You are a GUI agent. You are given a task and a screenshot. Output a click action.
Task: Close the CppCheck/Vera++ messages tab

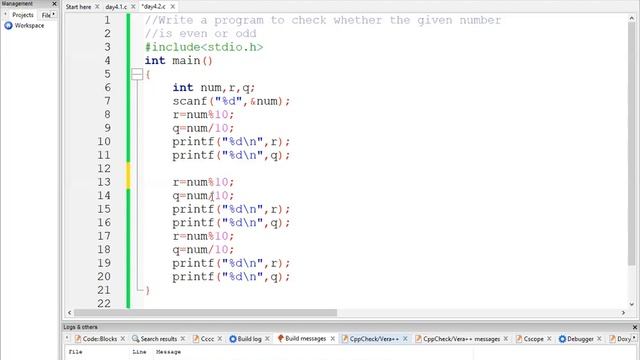tap(506, 339)
